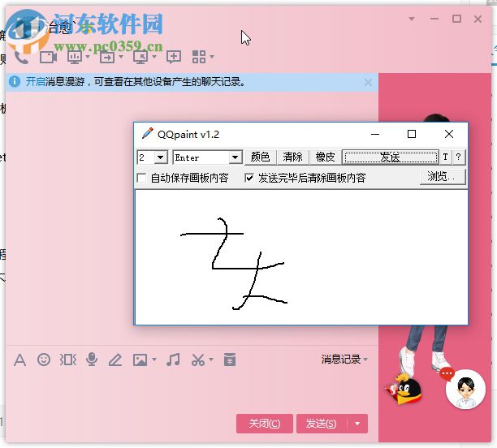Click the music note icon

pyautogui.click(x=173, y=360)
